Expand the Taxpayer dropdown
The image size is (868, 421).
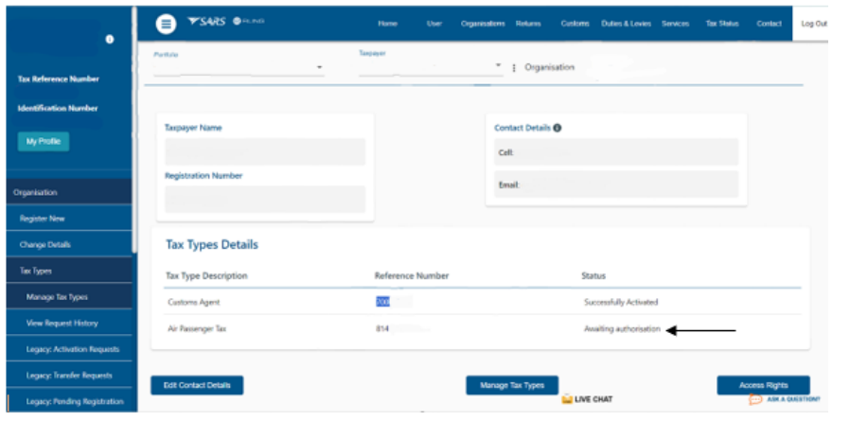498,66
